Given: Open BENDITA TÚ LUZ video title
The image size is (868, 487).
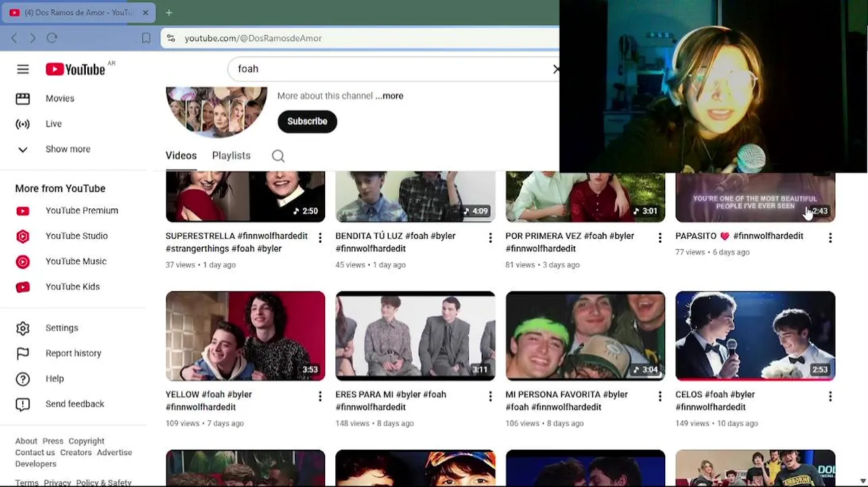Looking at the screenshot, I should pyautogui.click(x=395, y=242).
